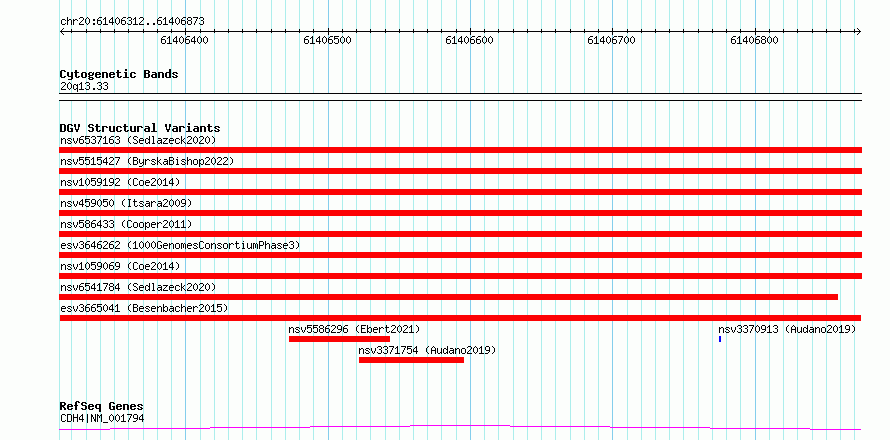Click the red bar under nsv1059192

(x=460, y=192)
